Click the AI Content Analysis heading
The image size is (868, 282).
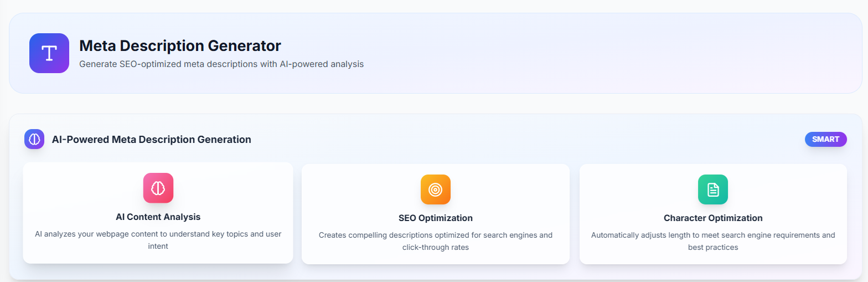[x=158, y=217]
